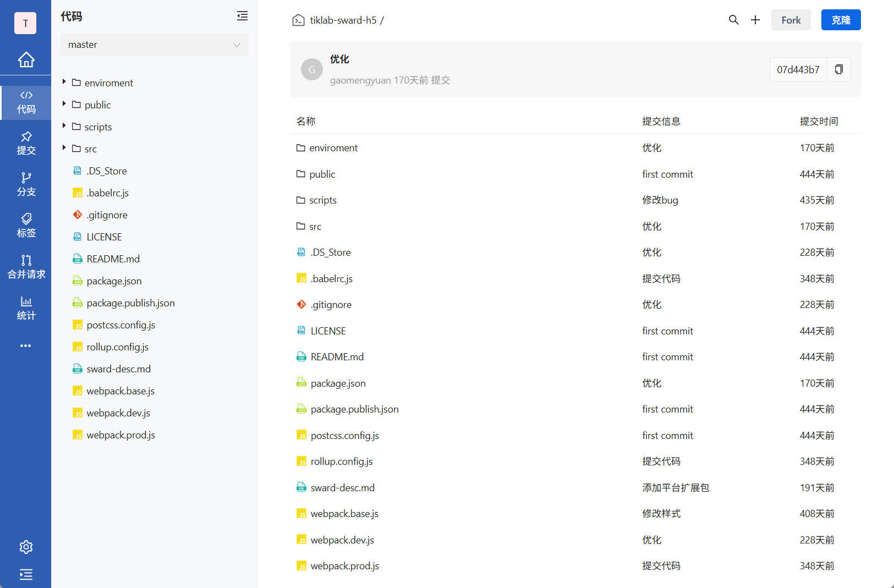Select .gitignore in file tree

click(x=107, y=215)
